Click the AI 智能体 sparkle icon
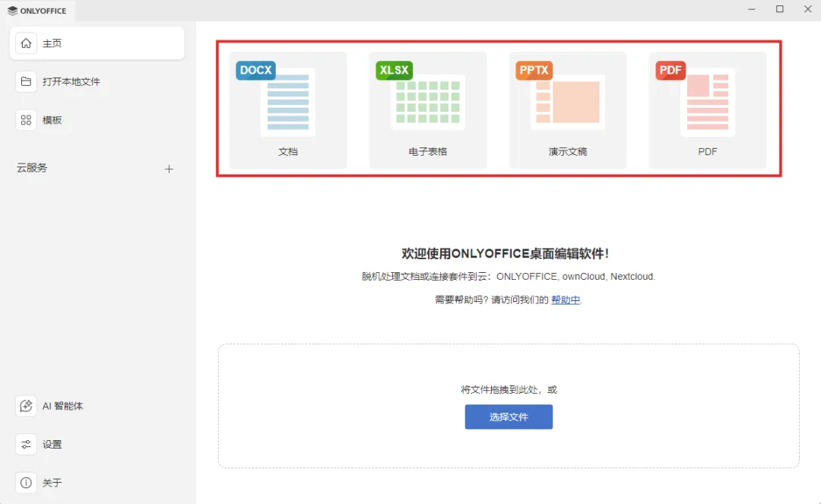The width and height of the screenshot is (821, 504). pyautogui.click(x=26, y=406)
